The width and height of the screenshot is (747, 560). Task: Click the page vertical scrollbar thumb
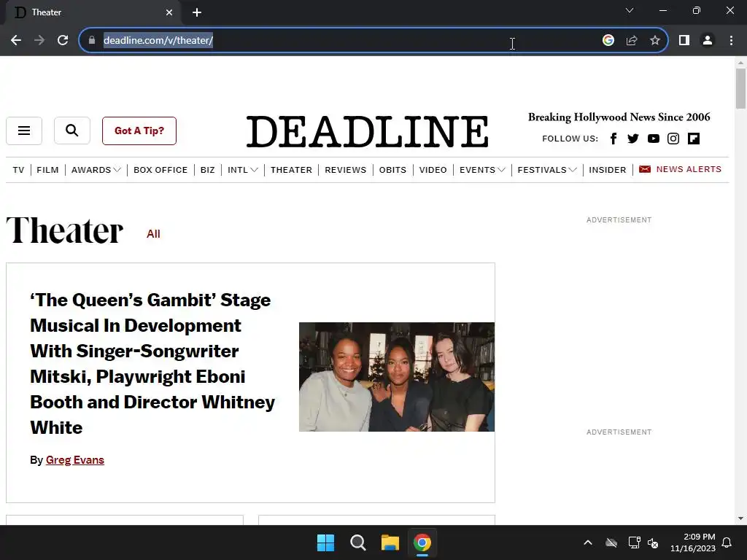(x=740, y=88)
